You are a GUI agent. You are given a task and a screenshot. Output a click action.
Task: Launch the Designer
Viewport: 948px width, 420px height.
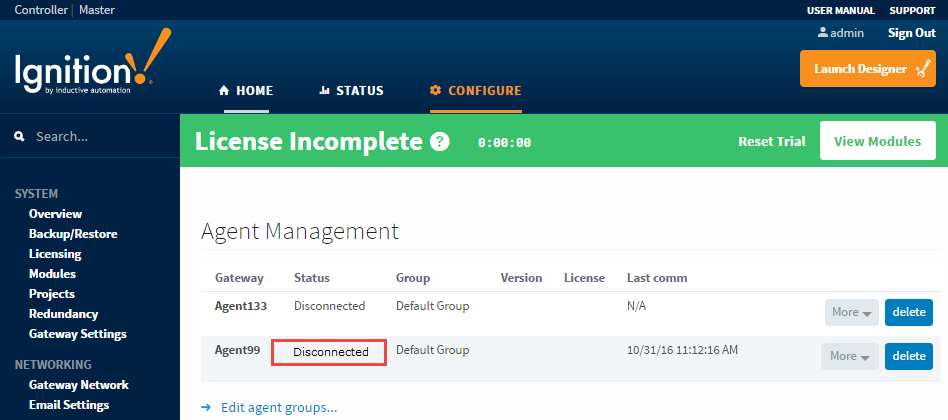click(867, 69)
